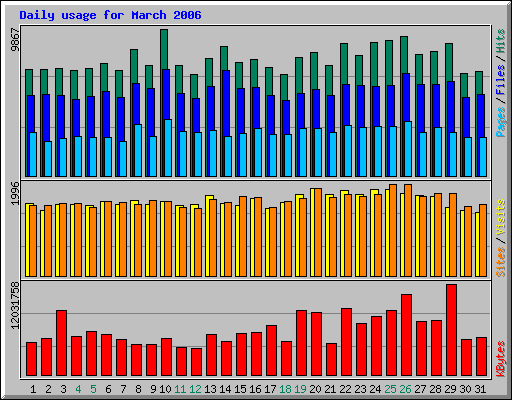Click day label '10' on the axis
Image resolution: width=512 pixels, height=400 pixels.
click(x=165, y=389)
